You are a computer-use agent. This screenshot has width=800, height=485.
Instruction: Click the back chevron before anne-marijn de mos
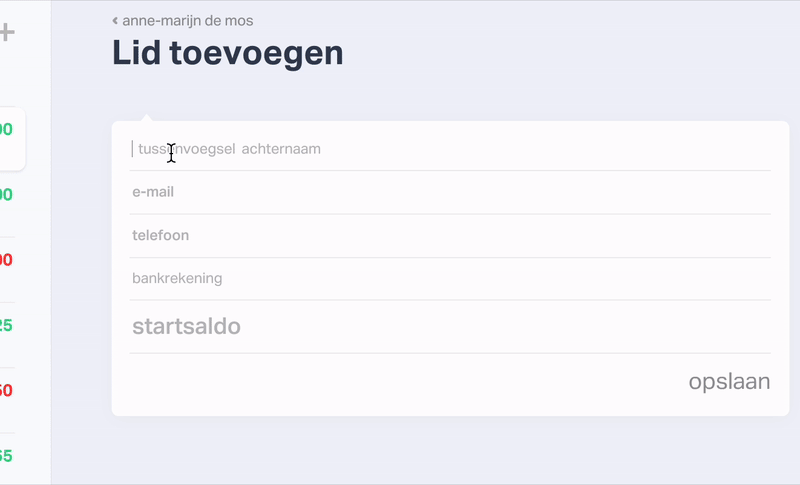point(115,20)
